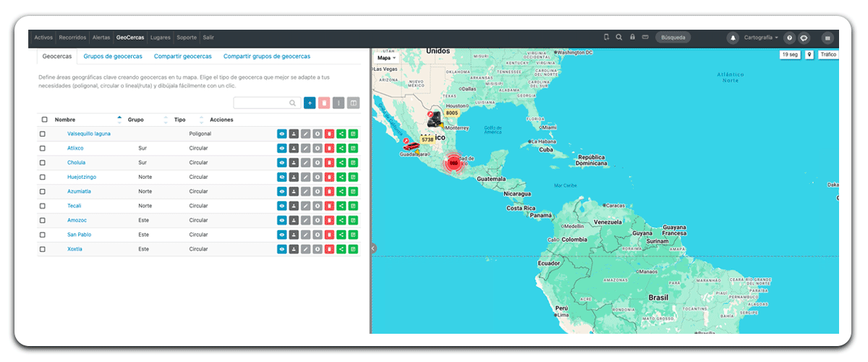Click the Búsqueda button

click(673, 37)
